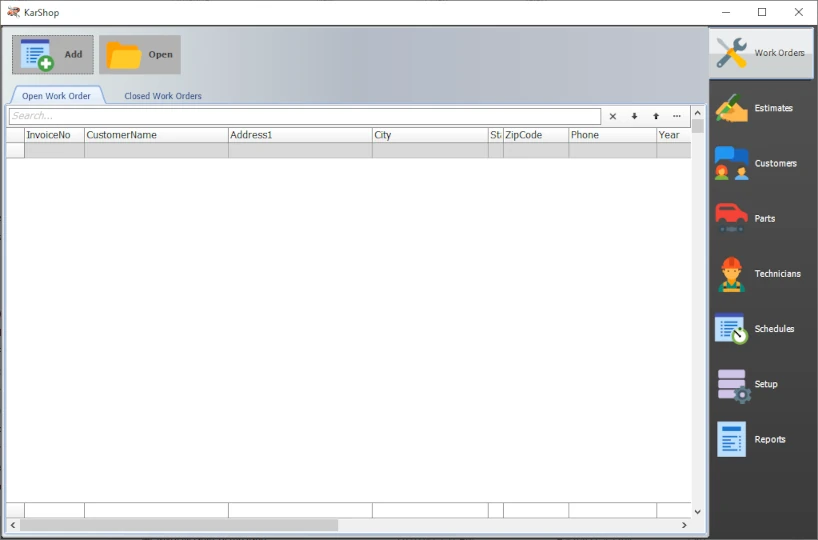Click the horizontal scrollbar thumb

point(179,525)
